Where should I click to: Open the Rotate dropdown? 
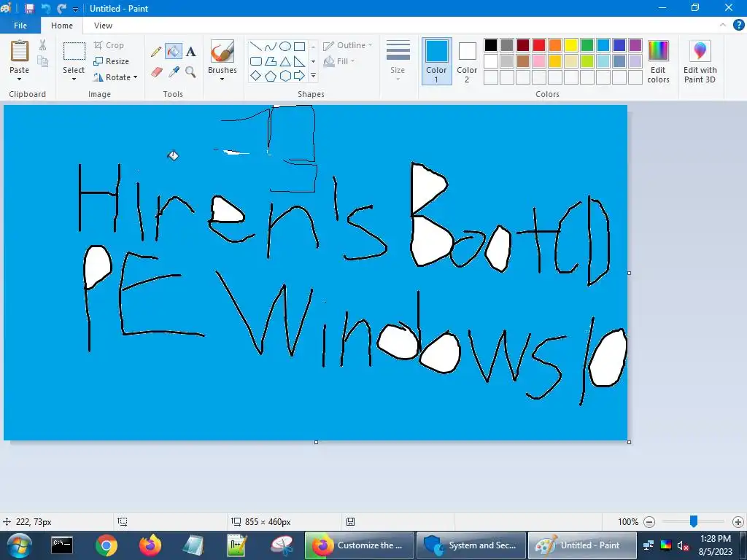(x=116, y=77)
